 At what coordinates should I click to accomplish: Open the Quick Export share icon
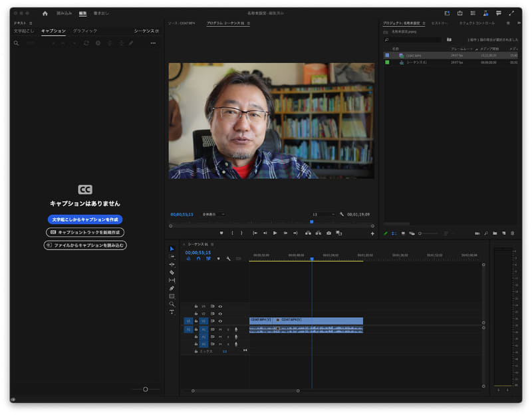coord(460,13)
